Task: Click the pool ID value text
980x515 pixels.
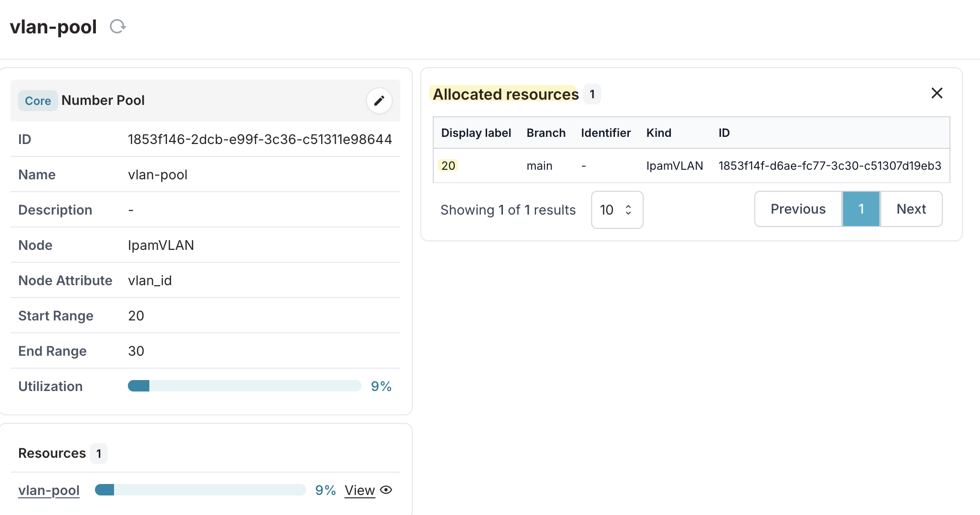Action: click(260, 139)
